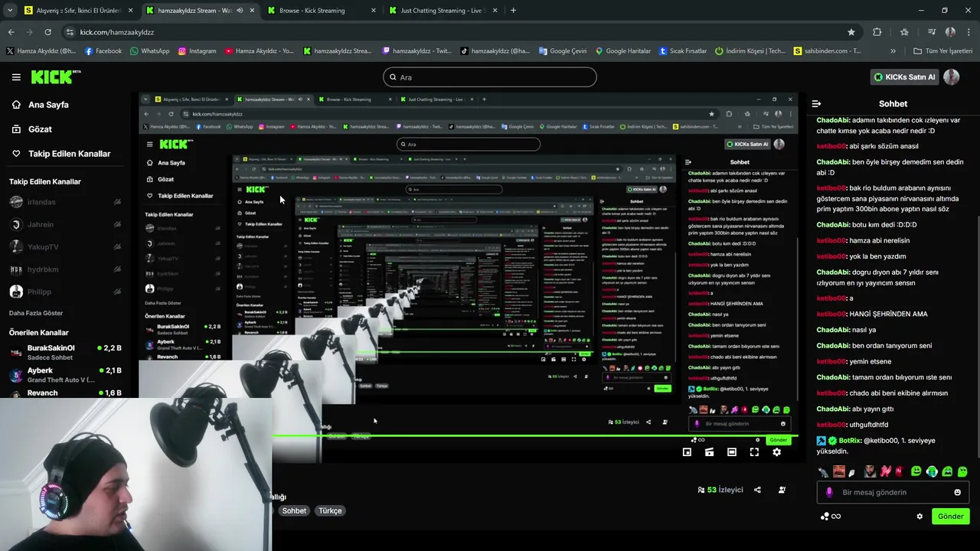Image resolution: width=980 pixels, height=551 pixels.
Task: Toggle the Chrome side panel icon
Action: pos(904,32)
